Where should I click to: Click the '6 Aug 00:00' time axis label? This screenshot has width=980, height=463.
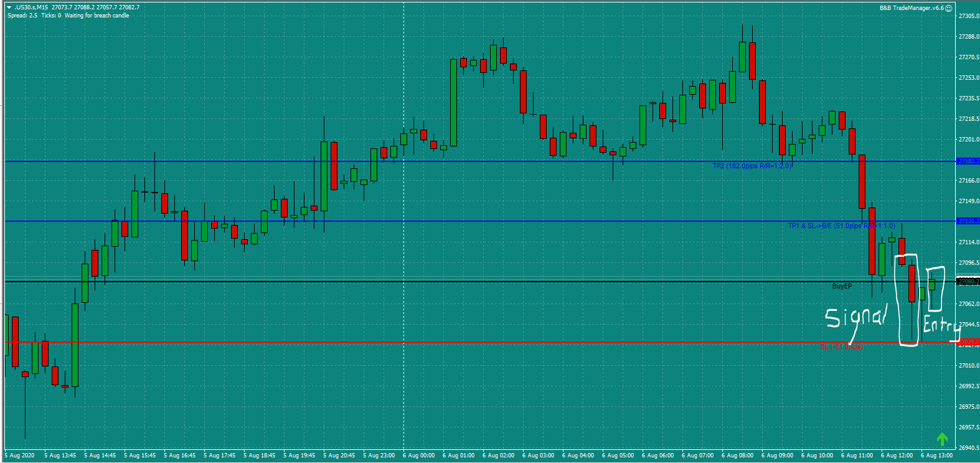click(419, 456)
